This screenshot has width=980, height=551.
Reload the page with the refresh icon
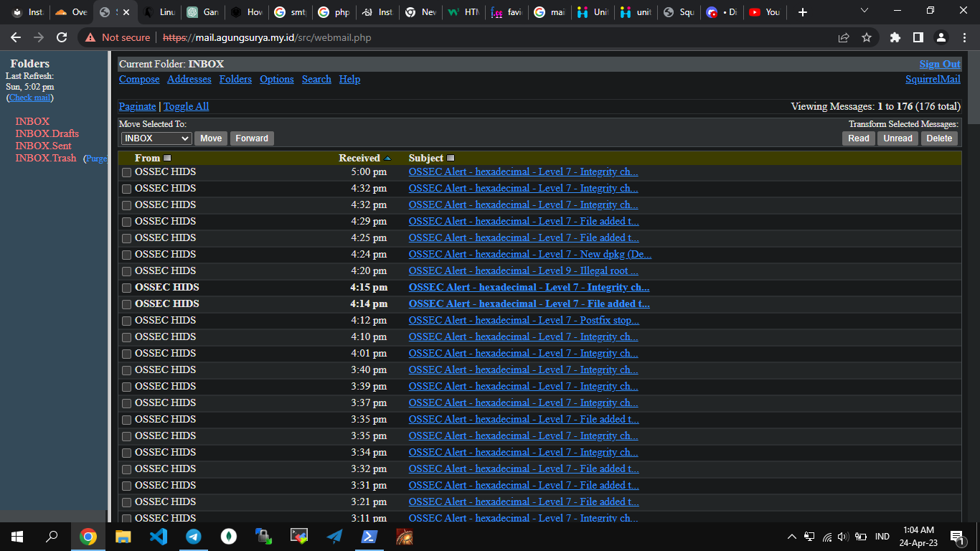point(62,37)
